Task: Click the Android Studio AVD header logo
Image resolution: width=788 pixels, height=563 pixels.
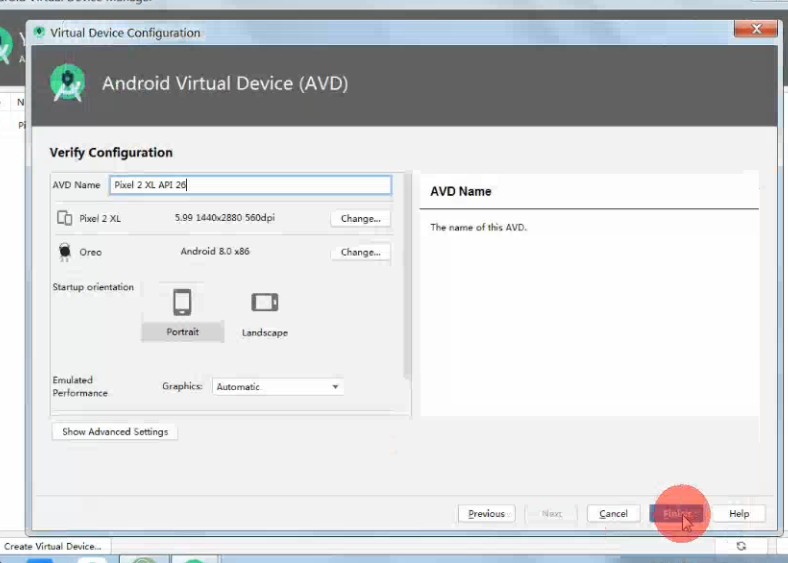Action: click(x=68, y=83)
